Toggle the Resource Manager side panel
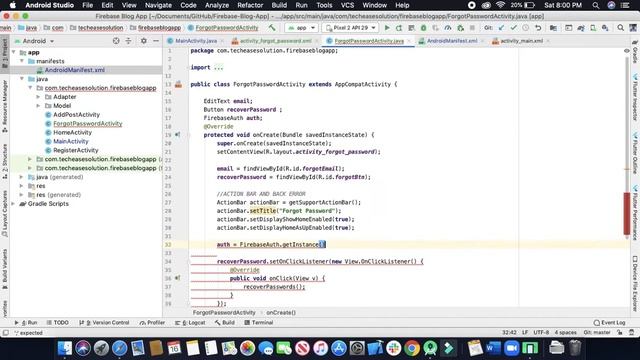Image resolution: width=640 pixels, height=360 pixels. click(4, 106)
